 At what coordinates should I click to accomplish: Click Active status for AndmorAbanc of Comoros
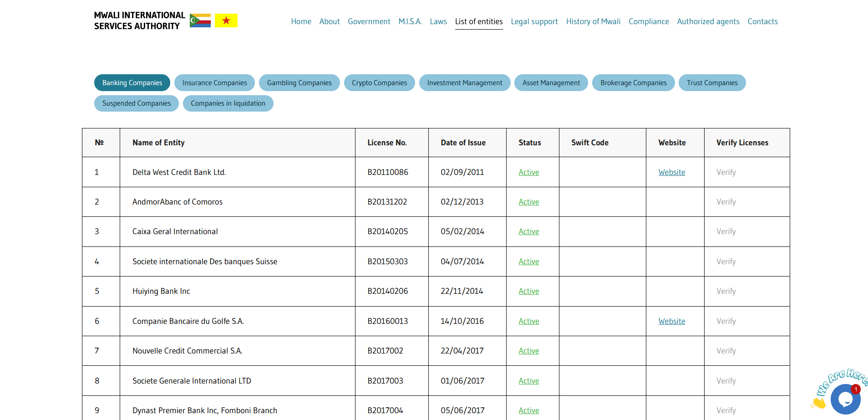[528, 202]
